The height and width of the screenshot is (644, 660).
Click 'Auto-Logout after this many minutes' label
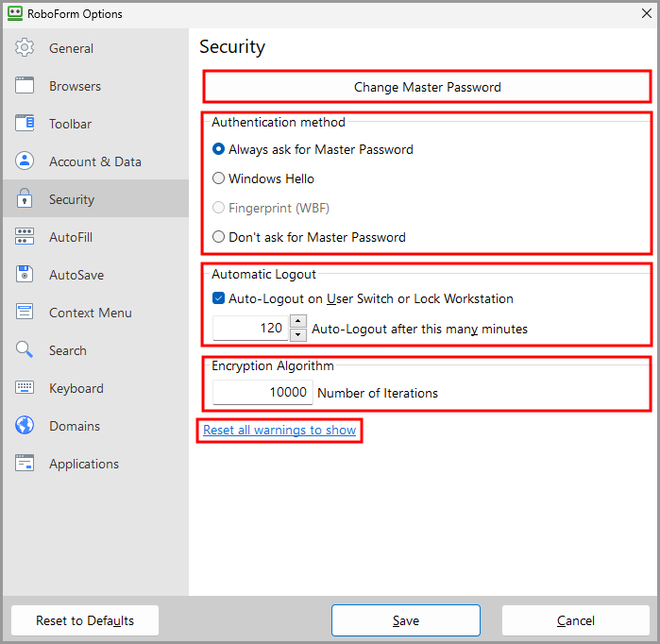point(419,329)
